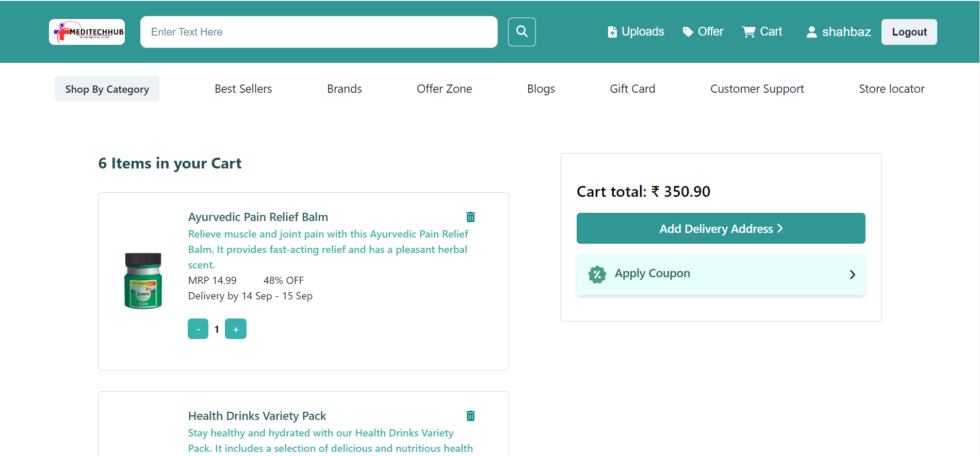980x456 pixels.
Task: Decrease Ayurvedic Balm quantity with minus button
Action: (x=198, y=329)
